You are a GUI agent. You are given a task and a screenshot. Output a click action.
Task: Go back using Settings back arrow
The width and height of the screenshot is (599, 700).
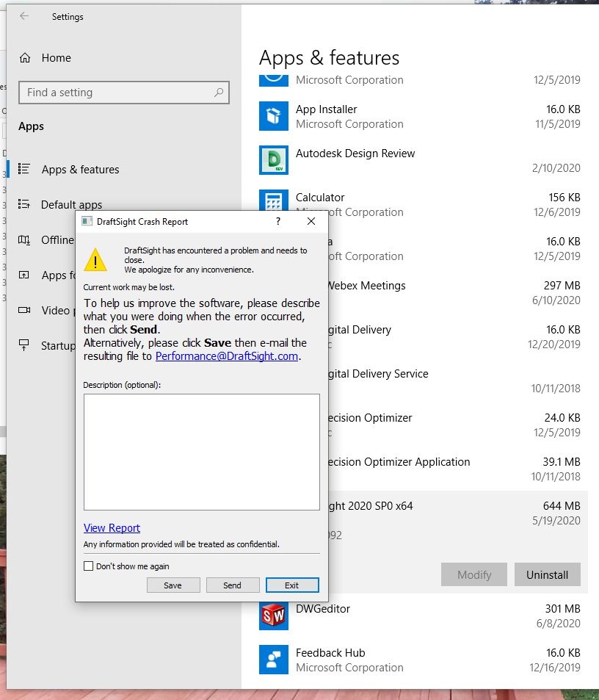(24, 16)
